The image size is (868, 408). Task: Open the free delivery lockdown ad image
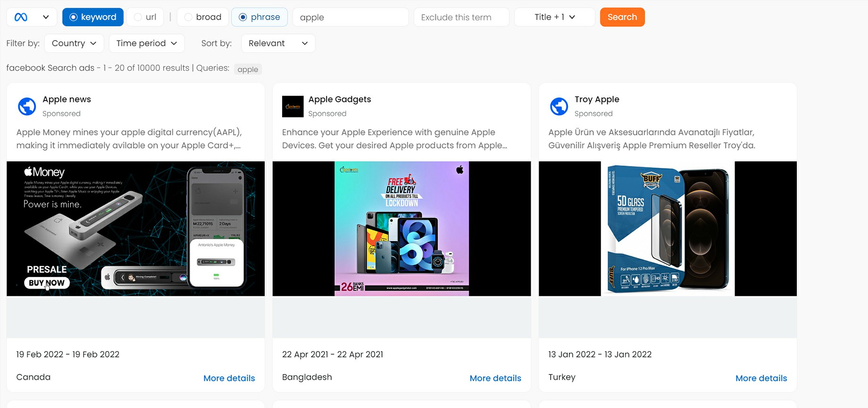pos(402,229)
